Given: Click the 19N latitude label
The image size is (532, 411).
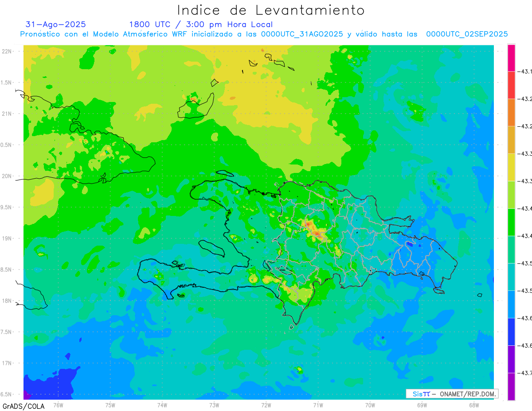Looking at the screenshot, I should point(7,238).
